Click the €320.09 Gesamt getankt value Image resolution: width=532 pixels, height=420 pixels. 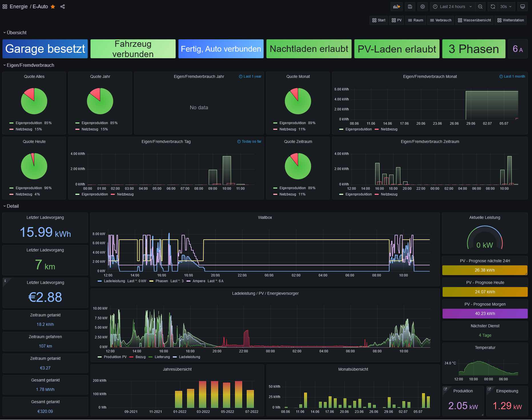pyautogui.click(x=45, y=411)
